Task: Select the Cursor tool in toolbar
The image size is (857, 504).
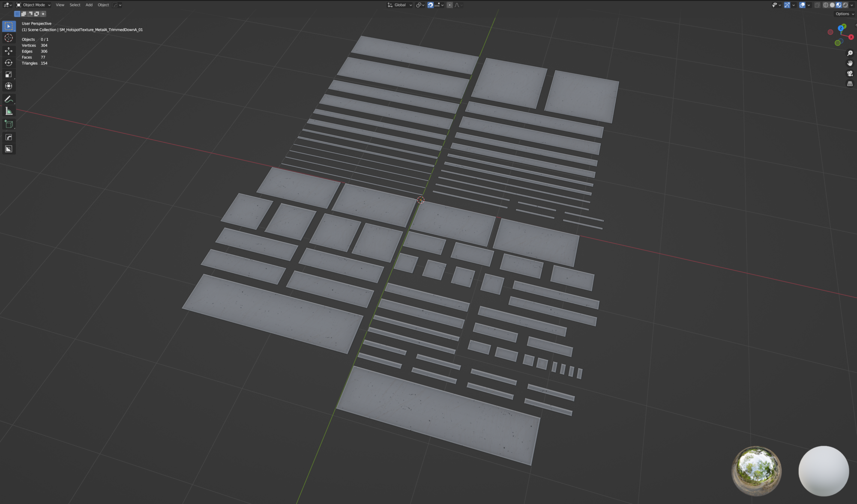Action: [x=9, y=38]
